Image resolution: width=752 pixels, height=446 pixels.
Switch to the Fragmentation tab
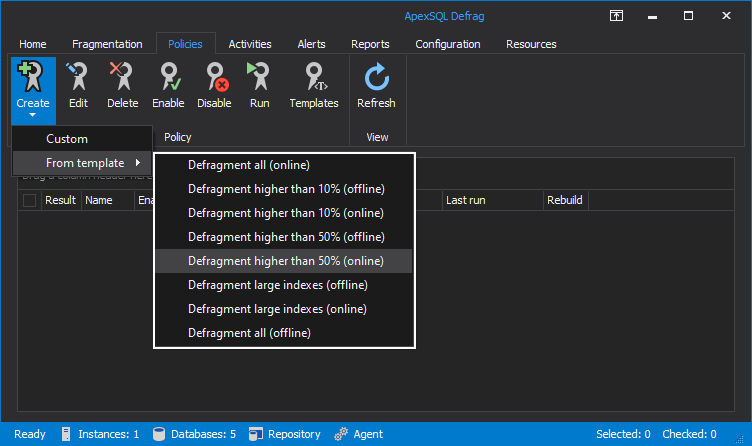tap(107, 44)
